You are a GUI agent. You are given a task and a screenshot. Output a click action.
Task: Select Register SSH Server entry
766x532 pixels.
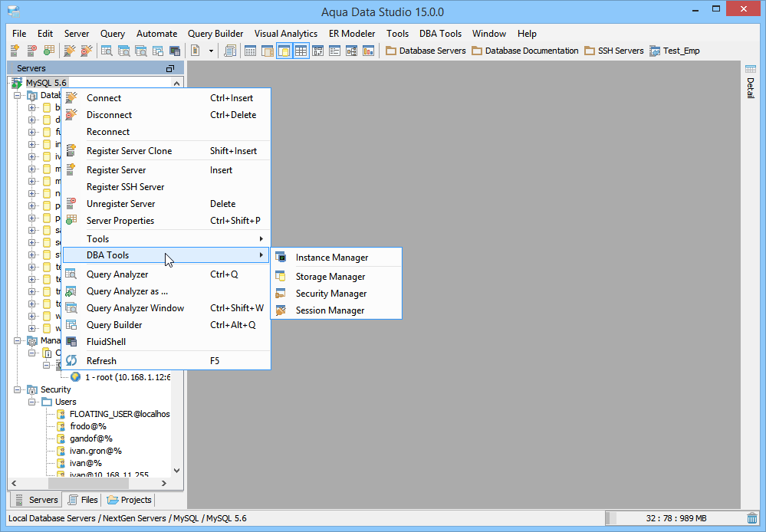coord(166,186)
